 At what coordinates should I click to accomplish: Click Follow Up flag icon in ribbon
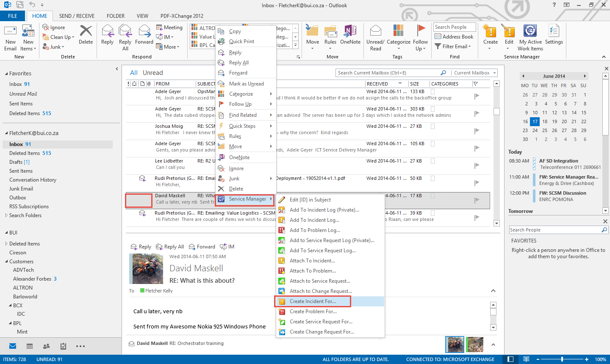pos(420,30)
